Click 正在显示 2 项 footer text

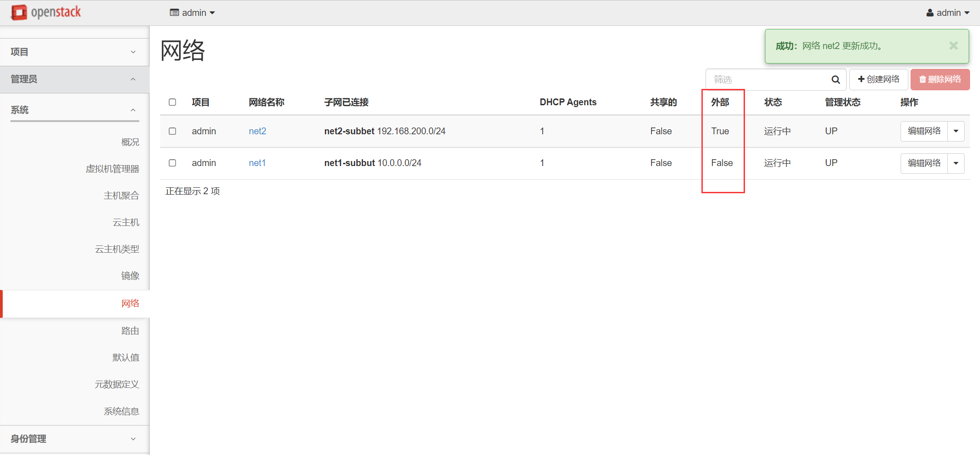point(193,191)
